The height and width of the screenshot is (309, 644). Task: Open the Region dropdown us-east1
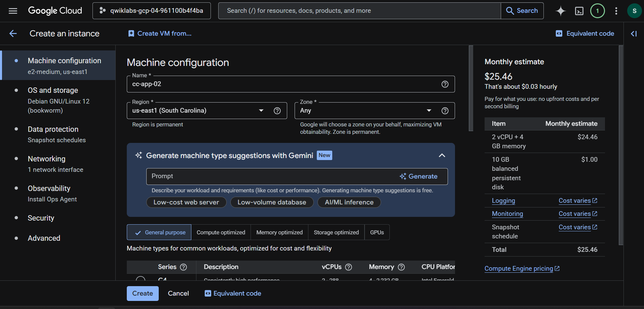(207, 111)
